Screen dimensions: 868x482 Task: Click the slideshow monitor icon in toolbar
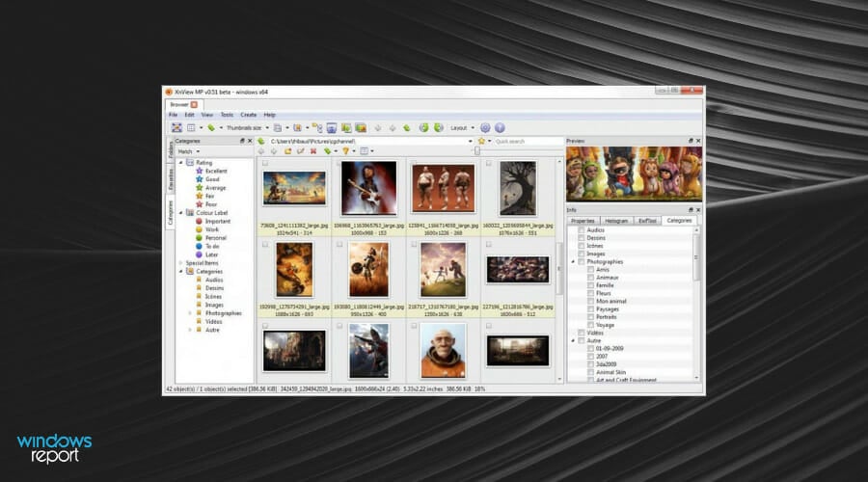[331, 128]
